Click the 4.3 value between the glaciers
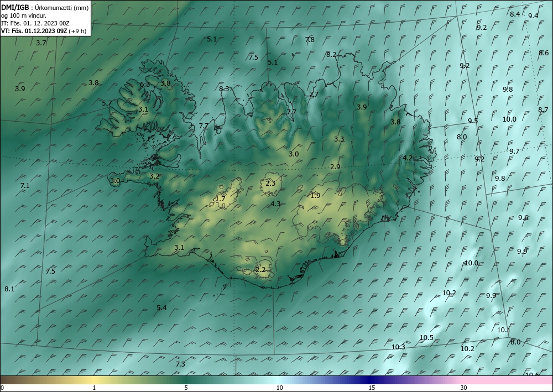Image resolution: width=553 pixels, height=392 pixels. click(275, 204)
